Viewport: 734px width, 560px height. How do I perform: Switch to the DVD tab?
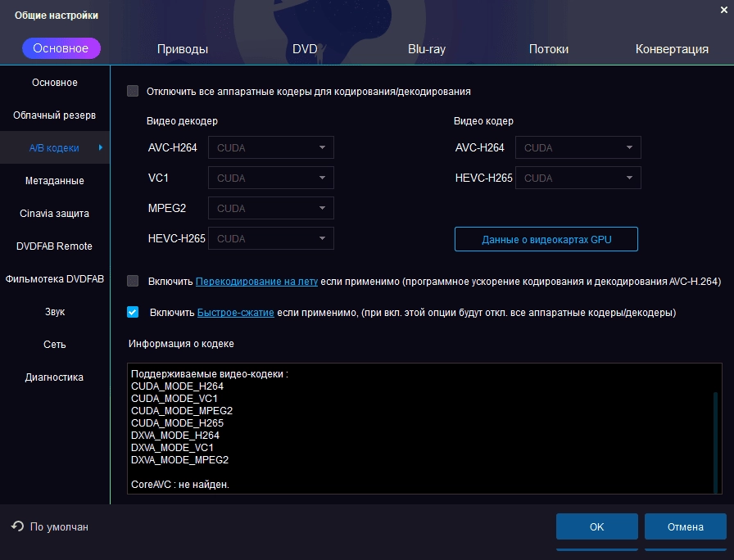[x=305, y=48]
